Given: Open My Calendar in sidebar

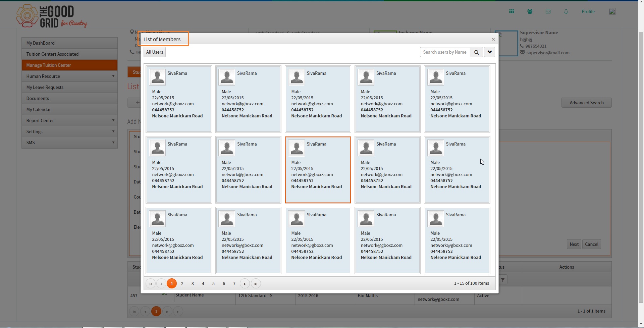Looking at the screenshot, I should click(x=69, y=109).
